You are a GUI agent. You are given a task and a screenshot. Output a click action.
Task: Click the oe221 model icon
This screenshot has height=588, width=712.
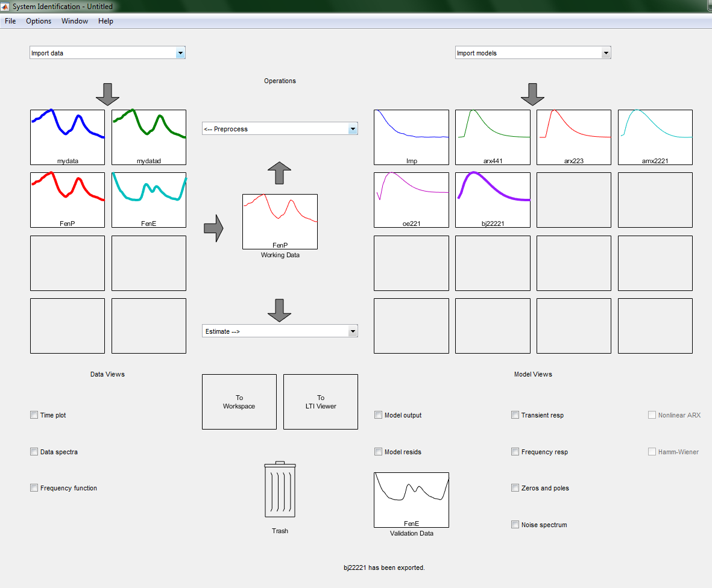[411, 199]
